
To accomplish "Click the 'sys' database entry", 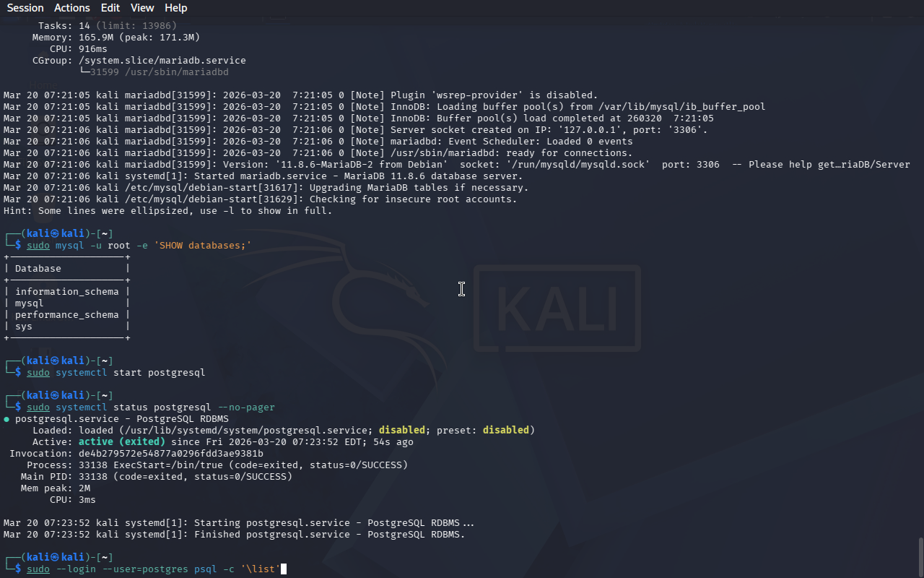I will (24, 327).
